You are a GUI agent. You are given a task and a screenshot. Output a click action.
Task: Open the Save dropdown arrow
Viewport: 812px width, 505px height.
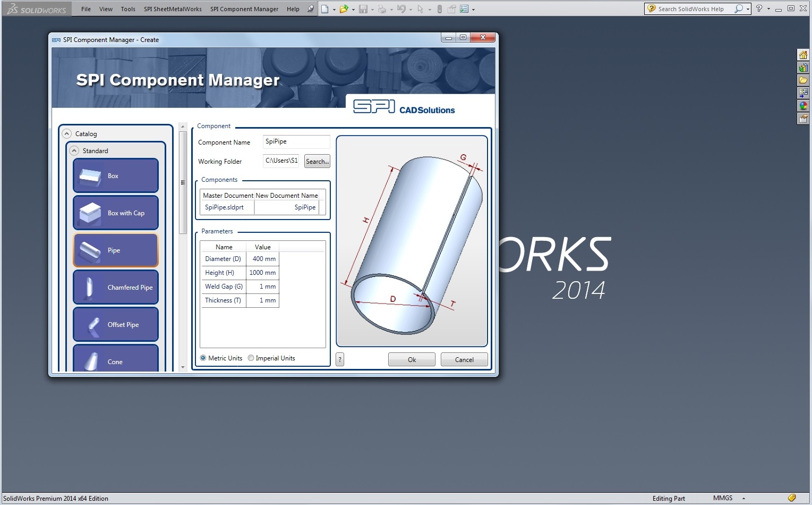372,10
